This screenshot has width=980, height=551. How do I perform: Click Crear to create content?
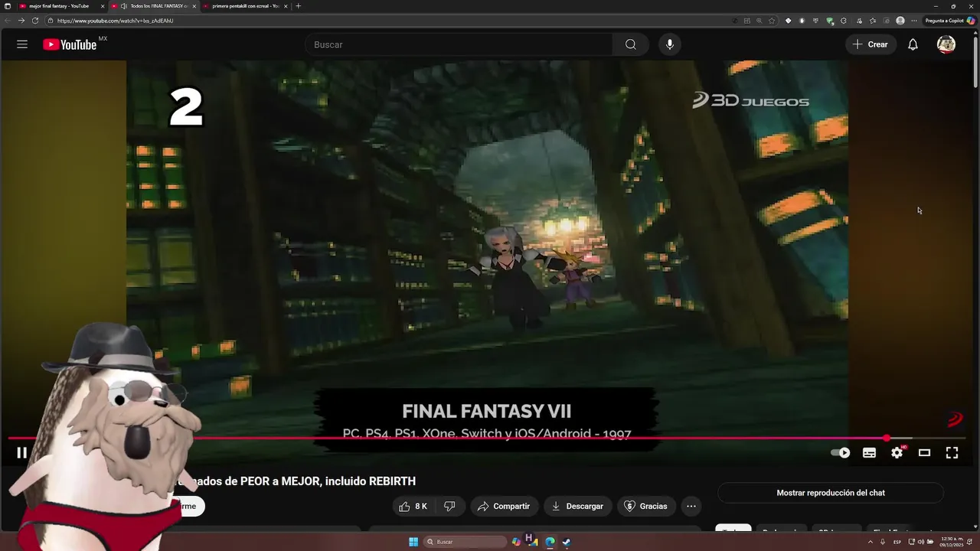click(x=871, y=44)
